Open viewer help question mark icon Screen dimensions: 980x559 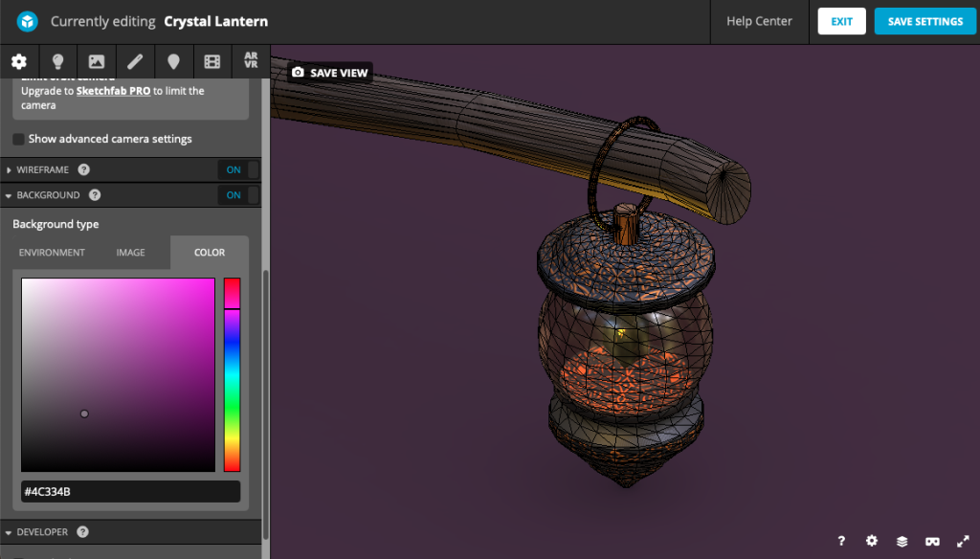point(841,541)
